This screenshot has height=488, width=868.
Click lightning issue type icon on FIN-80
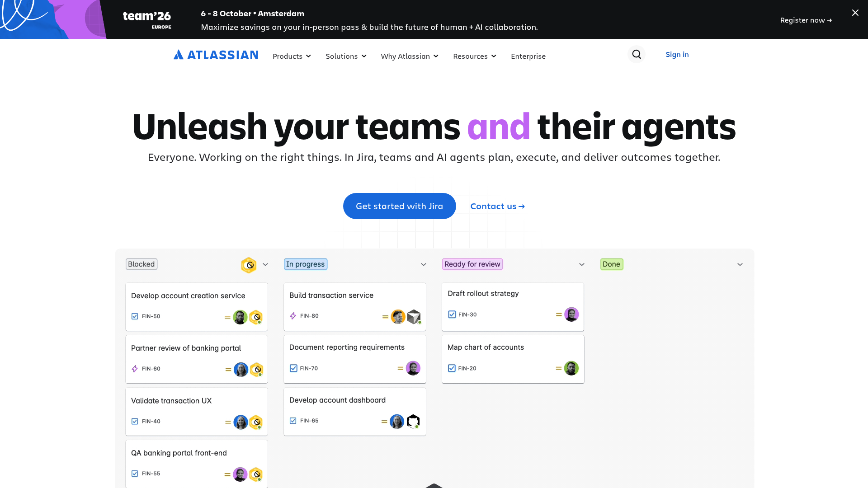click(x=293, y=316)
